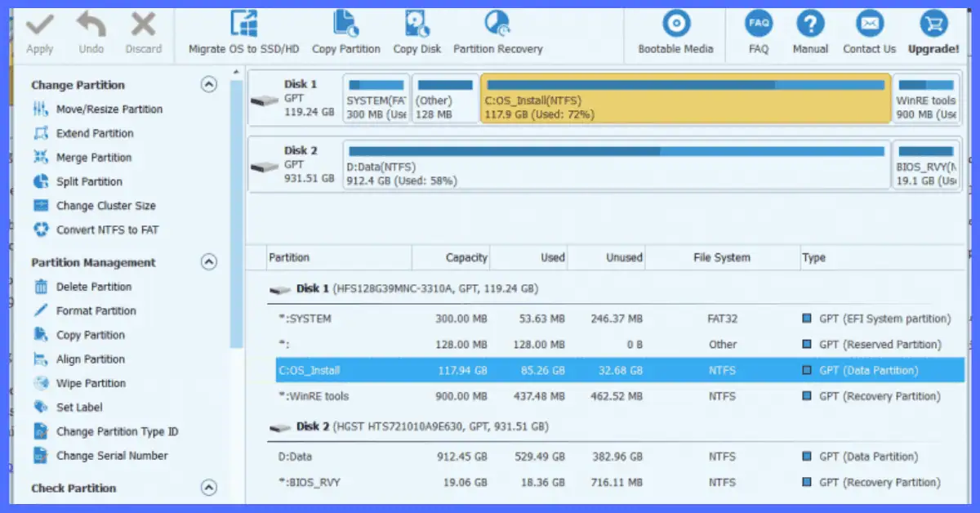Click the Apply checkmark icon
The image size is (980, 513).
click(x=39, y=25)
